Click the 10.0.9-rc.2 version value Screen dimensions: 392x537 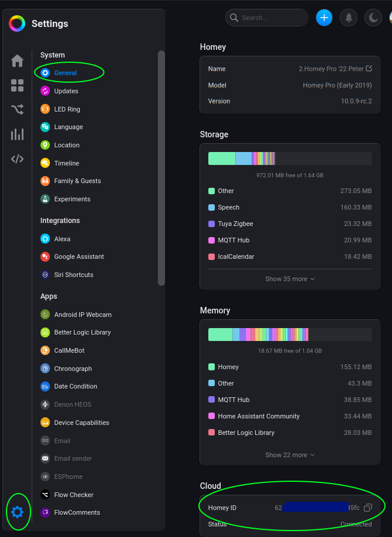356,101
